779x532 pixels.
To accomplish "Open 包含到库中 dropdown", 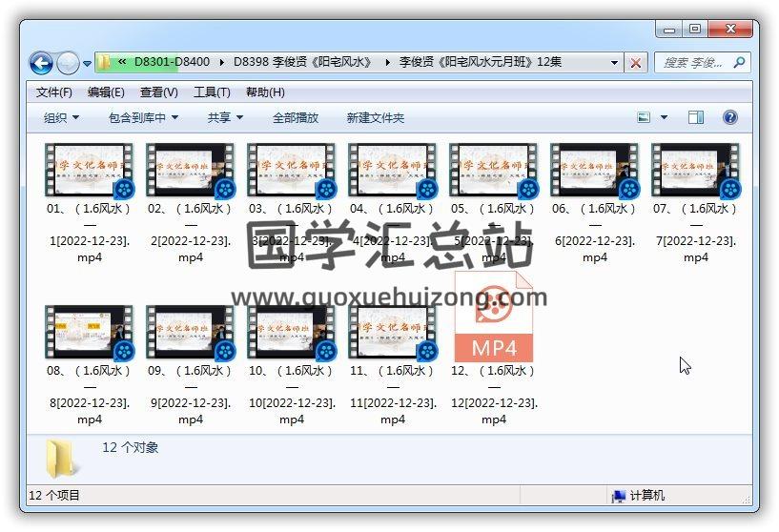I will coord(143,117).
